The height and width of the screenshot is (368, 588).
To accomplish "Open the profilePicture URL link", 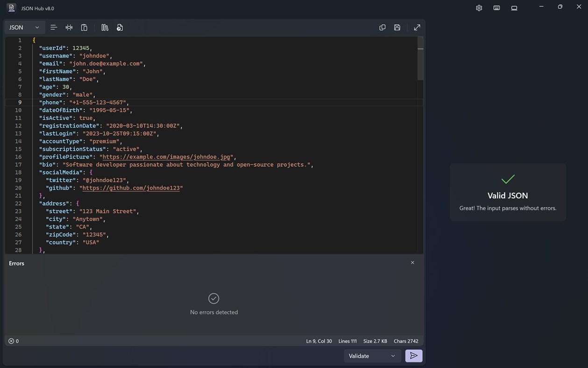I will click(166, 157).
